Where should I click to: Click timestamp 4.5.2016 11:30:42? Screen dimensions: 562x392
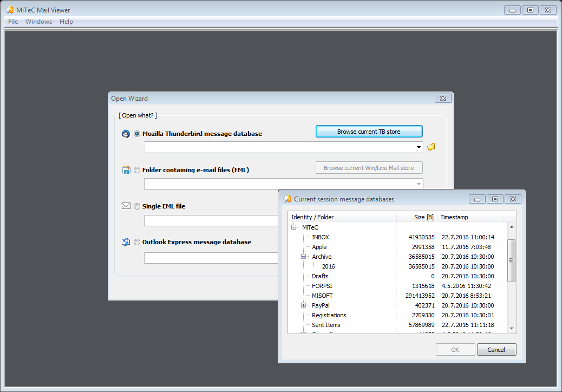coord(466,286)
